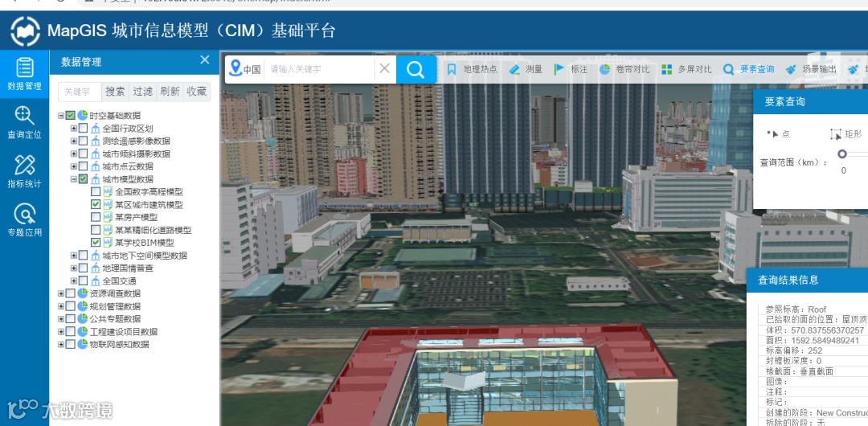
Task: Click the 过滤 filter button
Action: pyautogui.click(x=142, y=92)
